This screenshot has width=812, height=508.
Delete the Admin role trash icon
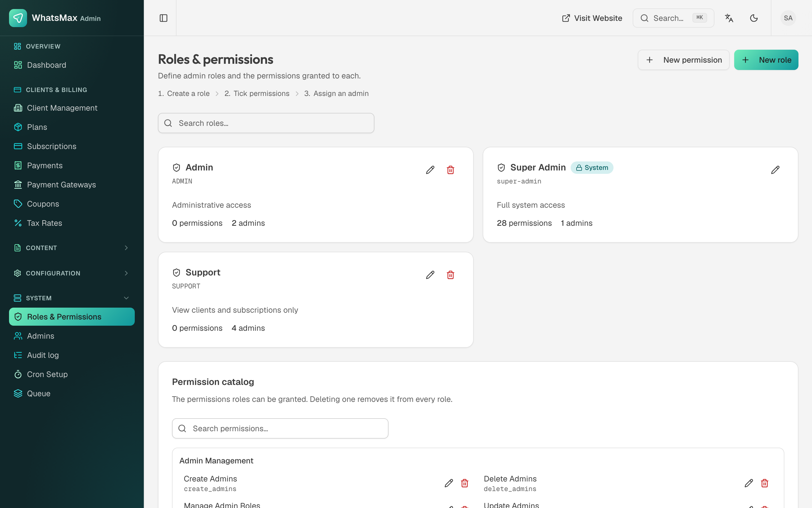[x=451, y=170]
